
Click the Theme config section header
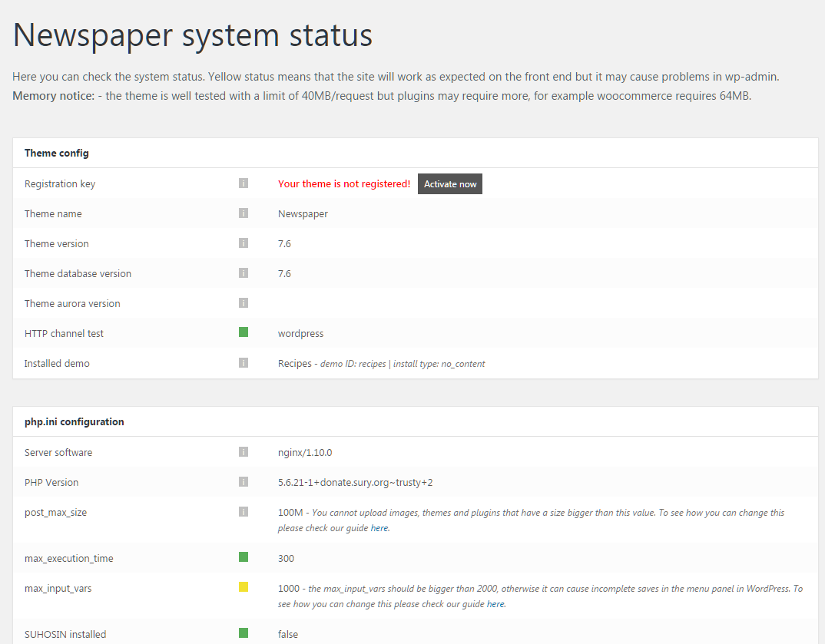click(x=56, y=153)
